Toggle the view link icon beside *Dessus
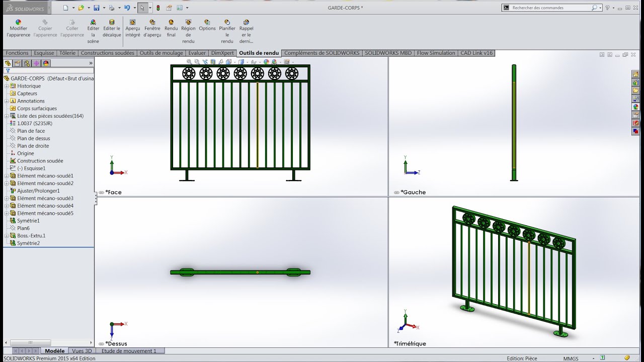Viewport: 644px width, 362px height. [101, 343]
